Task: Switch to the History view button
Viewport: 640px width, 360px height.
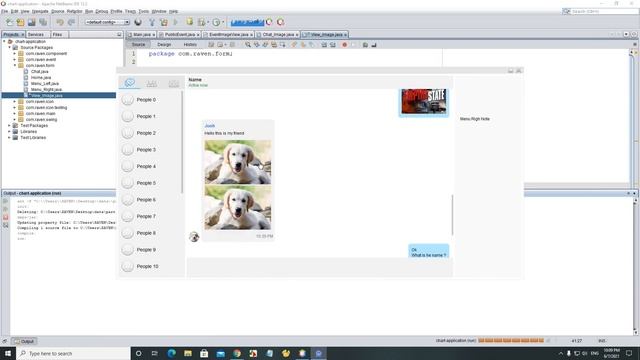Action: click(190, 44)
